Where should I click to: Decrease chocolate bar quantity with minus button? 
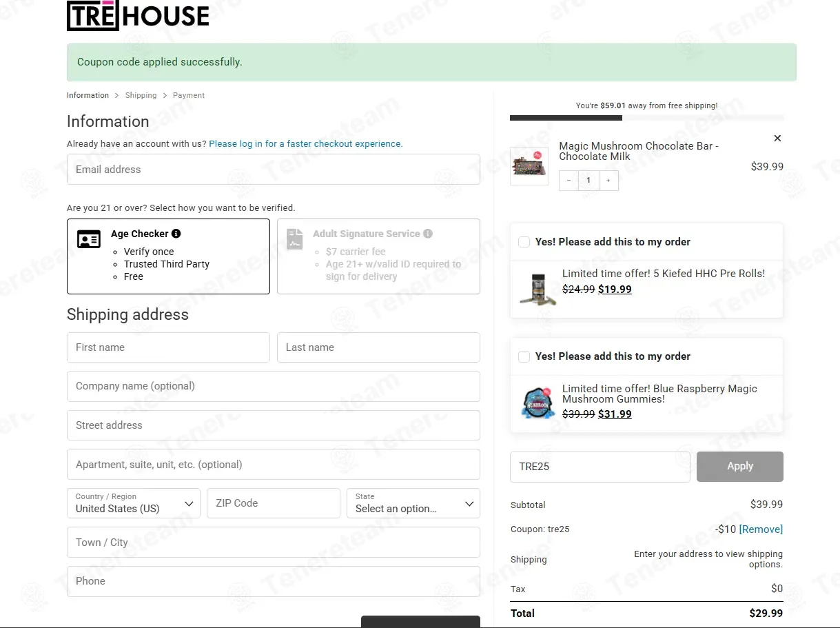(x=568, y=181)
